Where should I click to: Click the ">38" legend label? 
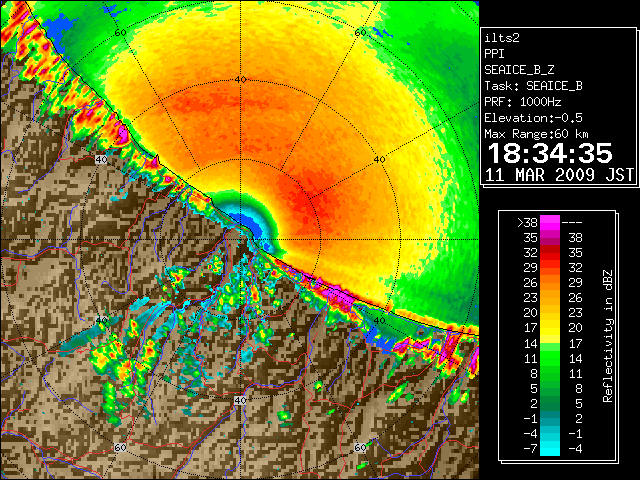(527, 223)
